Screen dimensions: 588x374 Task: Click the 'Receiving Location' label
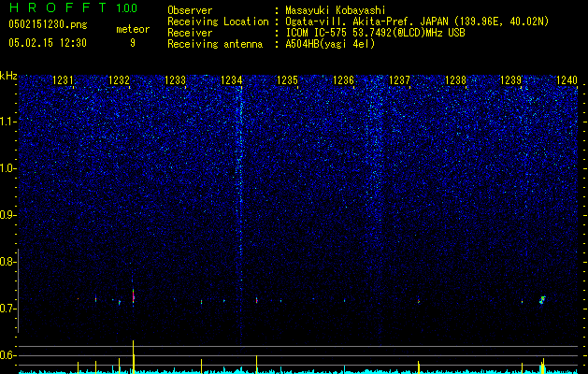(218, 22)
